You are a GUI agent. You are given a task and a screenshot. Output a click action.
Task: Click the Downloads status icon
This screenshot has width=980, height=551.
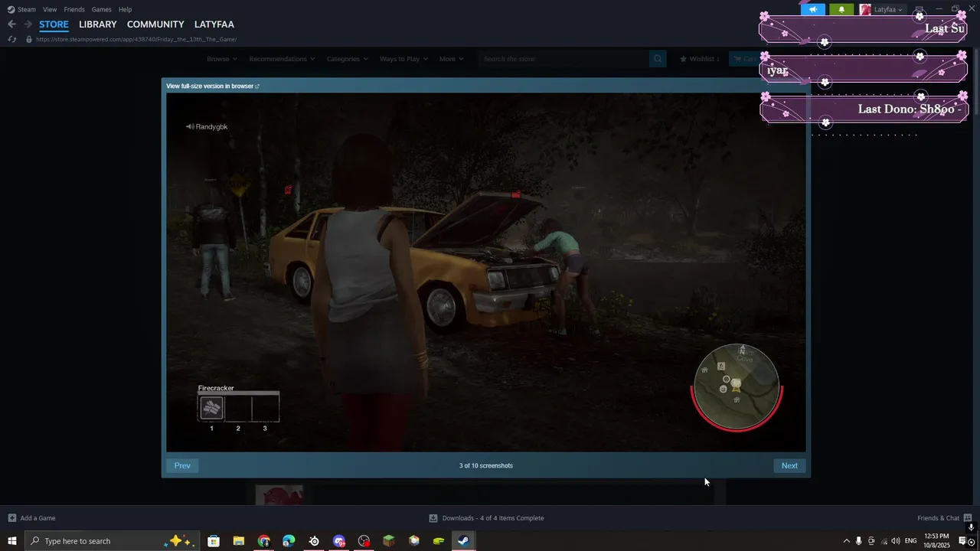pyautogui.click(x=433, y=518)
